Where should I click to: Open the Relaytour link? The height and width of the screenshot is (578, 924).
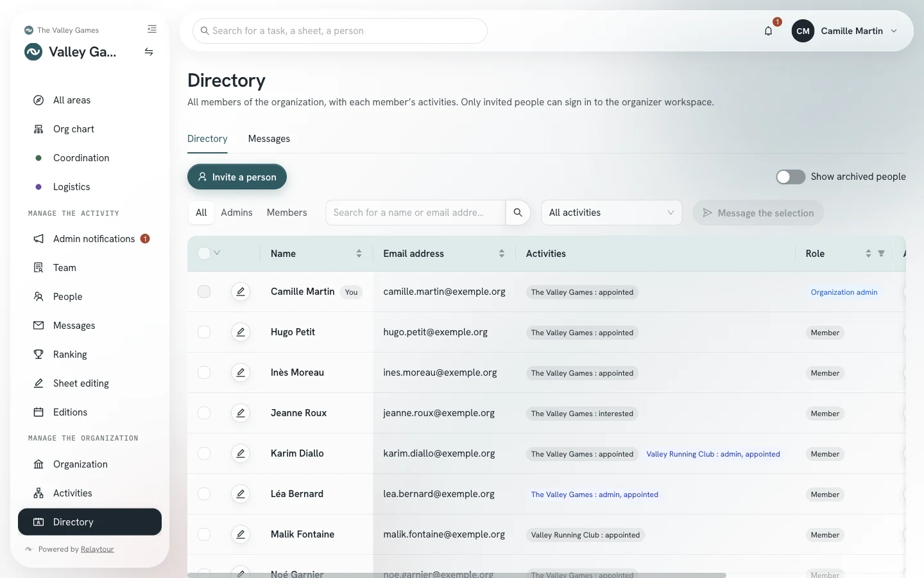pos(98,550)
